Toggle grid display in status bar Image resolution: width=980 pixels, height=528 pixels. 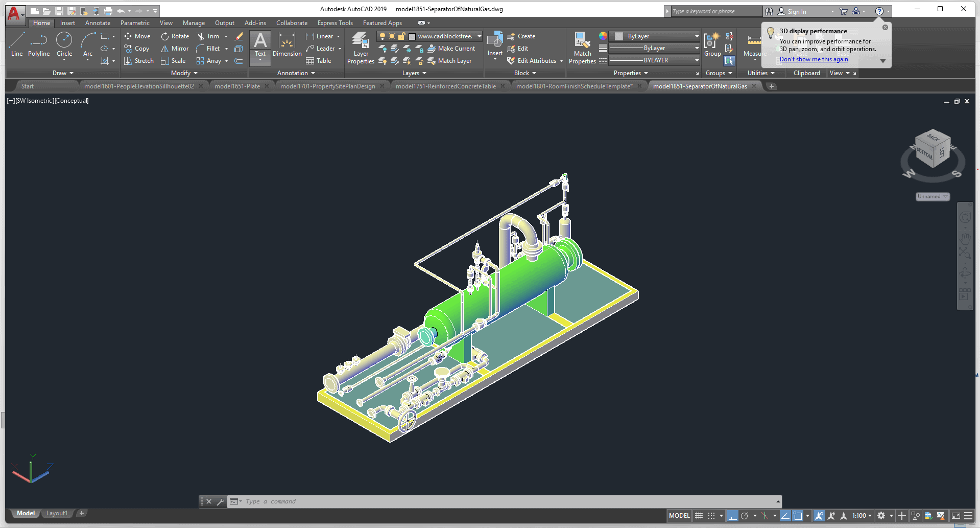(x=699, y=516)
